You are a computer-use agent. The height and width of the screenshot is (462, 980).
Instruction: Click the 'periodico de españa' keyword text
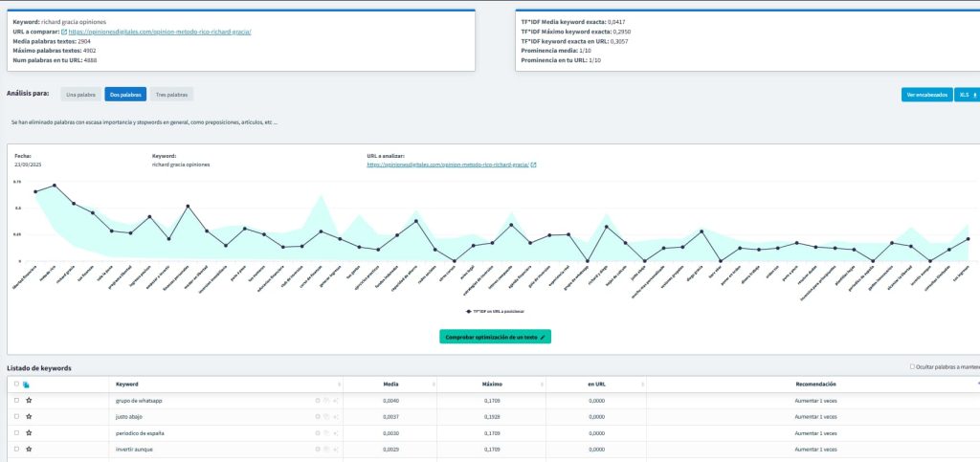point(140,432)
